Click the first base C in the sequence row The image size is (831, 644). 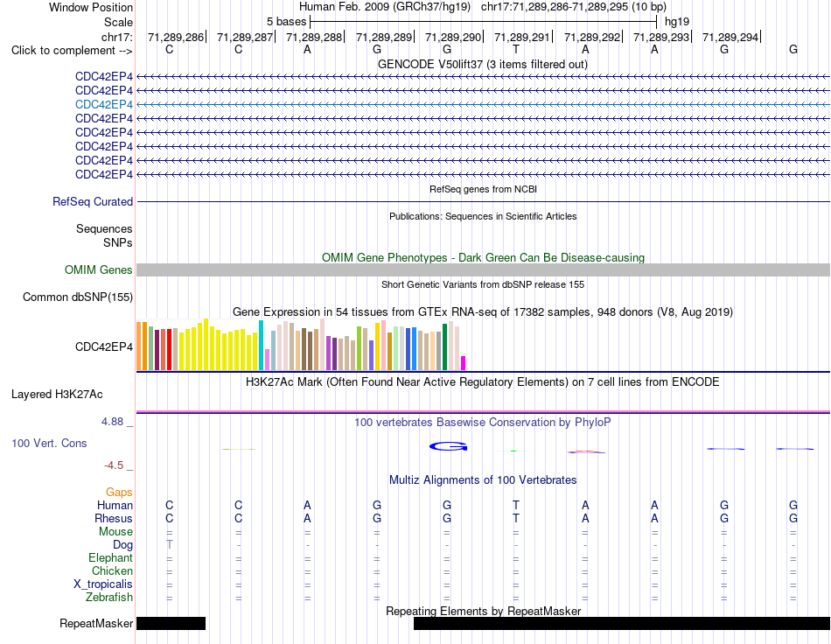[x=169, y=50]
